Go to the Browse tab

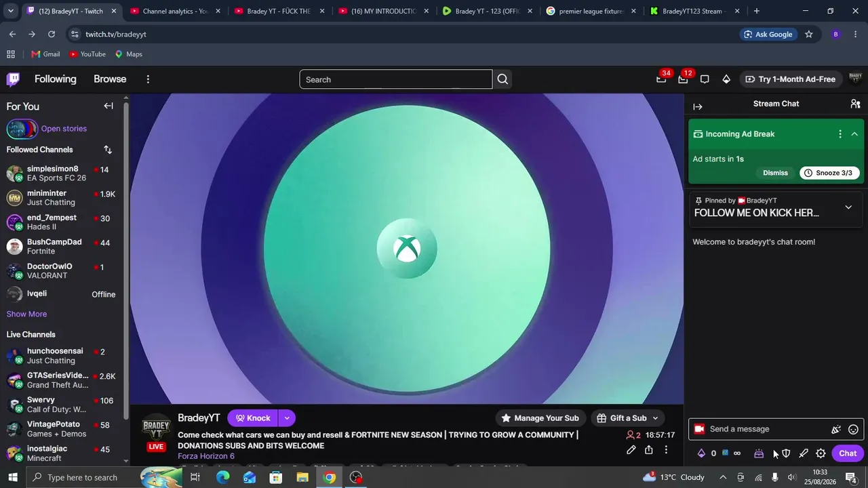click(x=110, y=79)
